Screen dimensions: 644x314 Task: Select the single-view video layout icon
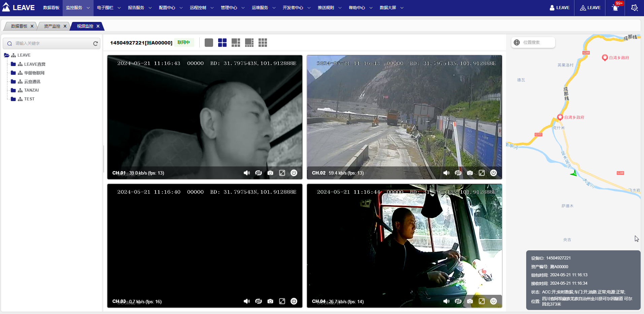pyautogui.click(x=209, y=43)
